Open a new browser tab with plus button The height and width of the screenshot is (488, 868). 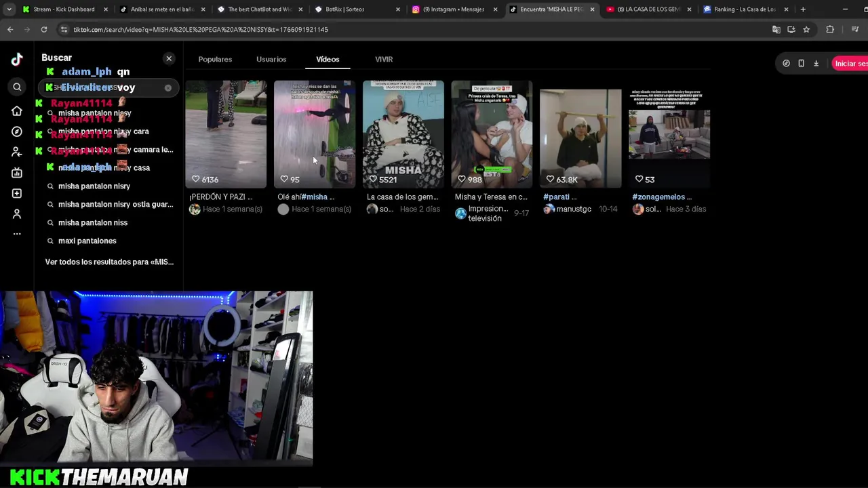pyautogui.click(x=803, y=9)
